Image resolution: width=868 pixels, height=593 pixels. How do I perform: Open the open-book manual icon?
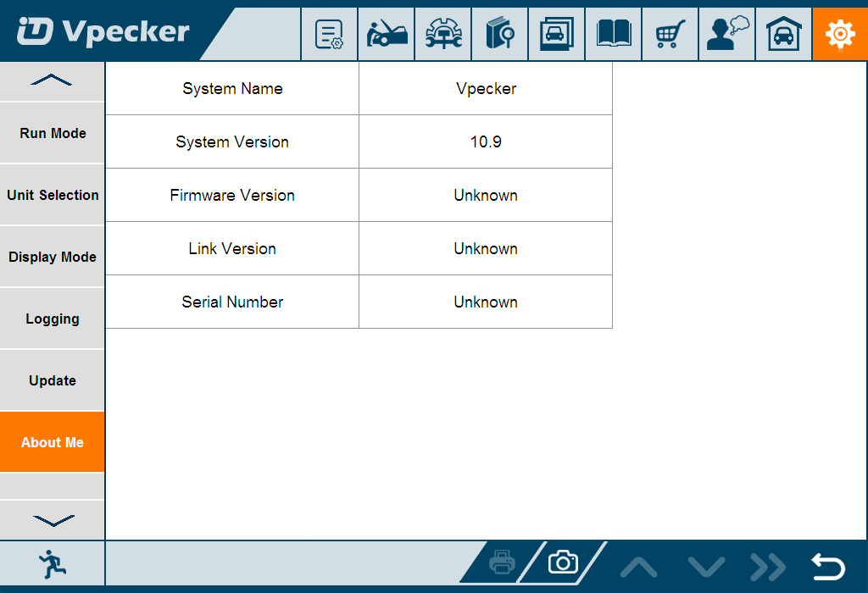coord(614,34)
